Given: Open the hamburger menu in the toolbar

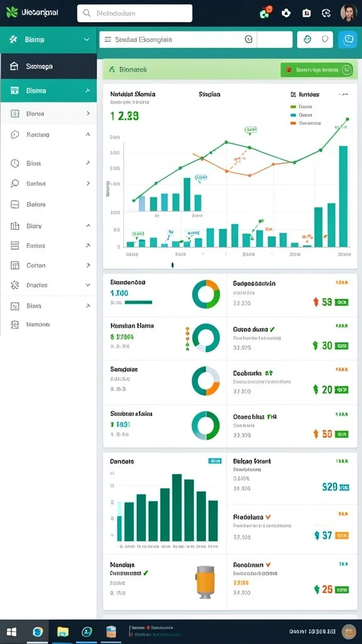Looking at the screenshot, I should point(108,40).
